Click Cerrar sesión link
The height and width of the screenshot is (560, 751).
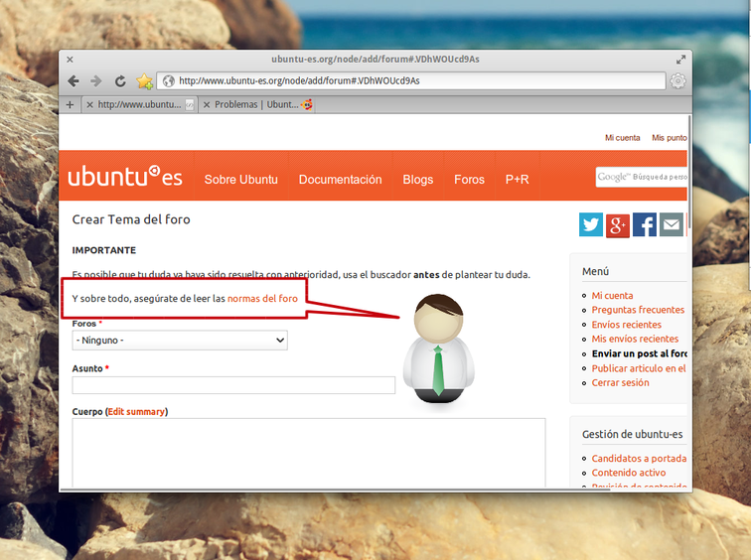pos(620,383)
